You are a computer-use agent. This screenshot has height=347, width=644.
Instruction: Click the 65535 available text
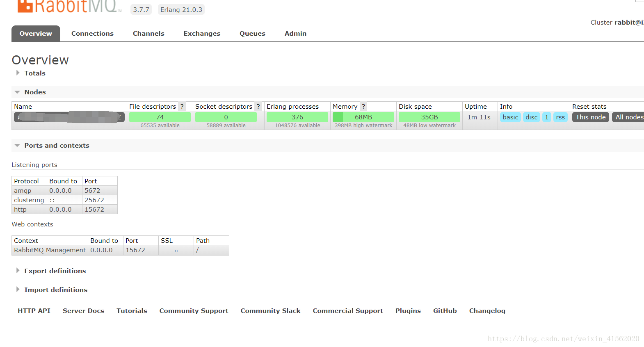[x=160, y=126]
